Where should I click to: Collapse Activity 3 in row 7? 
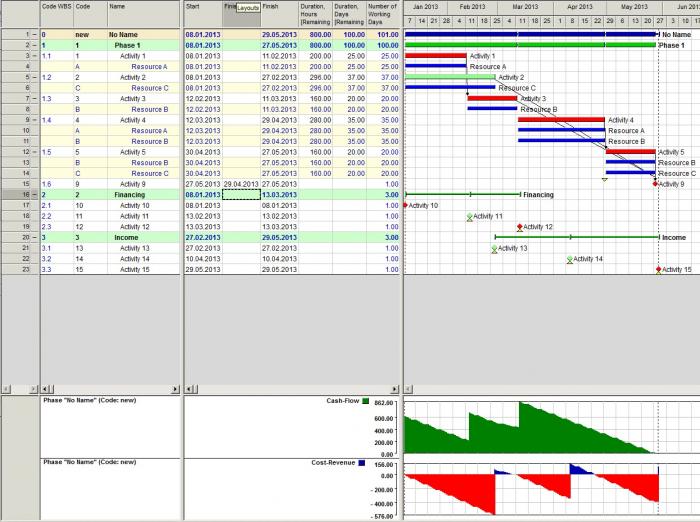(x=34, y=99)
